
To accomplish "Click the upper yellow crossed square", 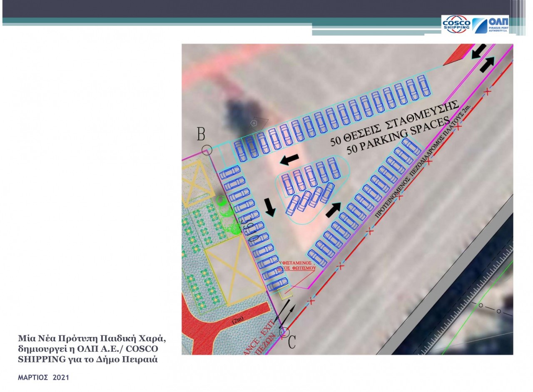I will point(196,184).
